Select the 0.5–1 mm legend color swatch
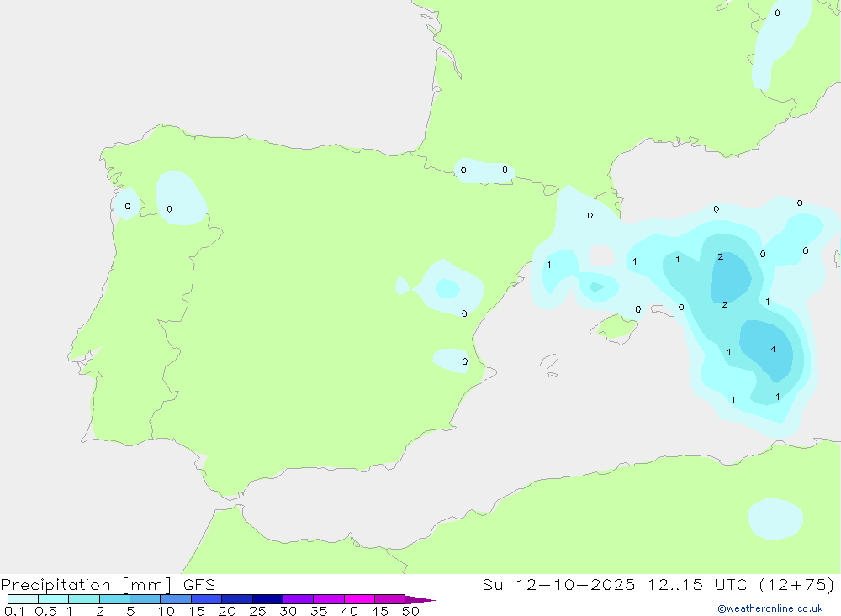 (x=54, y=599)
